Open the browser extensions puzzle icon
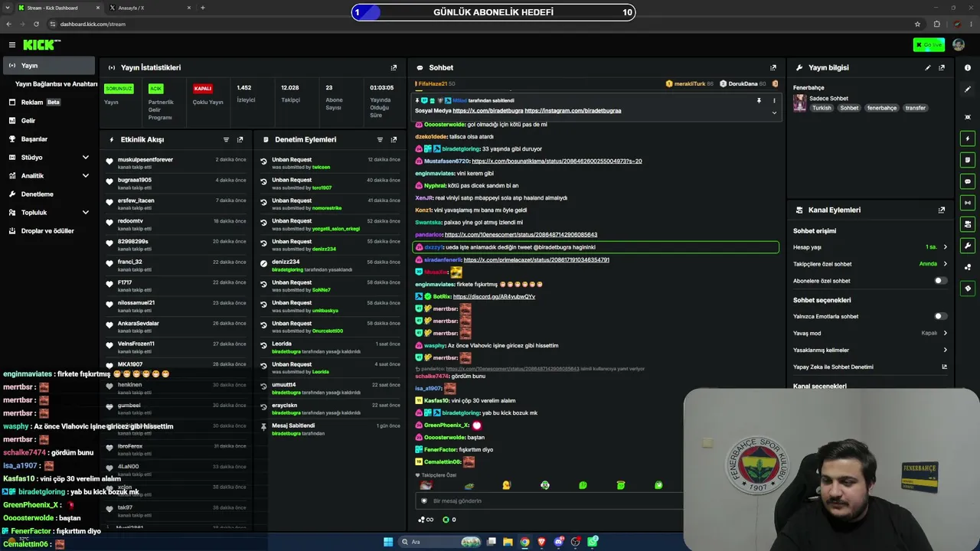980x551 pixels. pos(936,24)
